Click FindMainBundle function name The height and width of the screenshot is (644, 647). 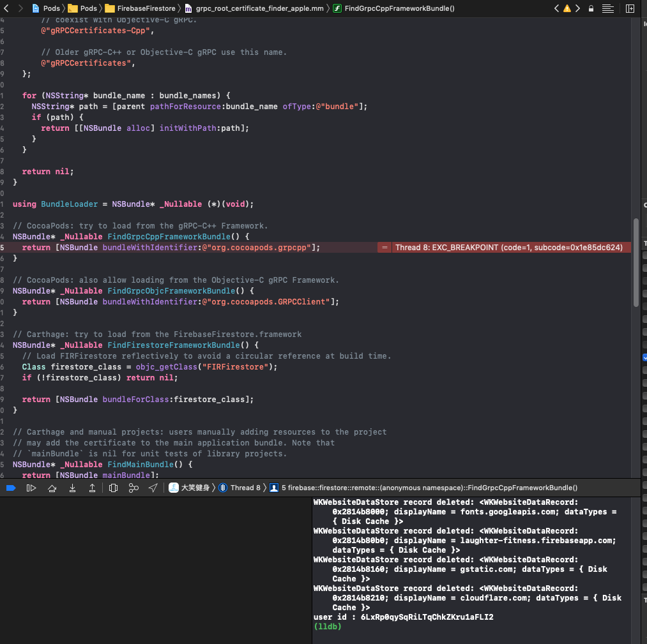click(x=141, y=465)
